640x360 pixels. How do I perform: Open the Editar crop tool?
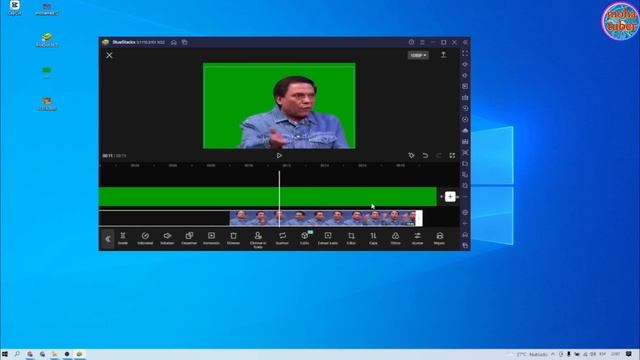(351, 238)
